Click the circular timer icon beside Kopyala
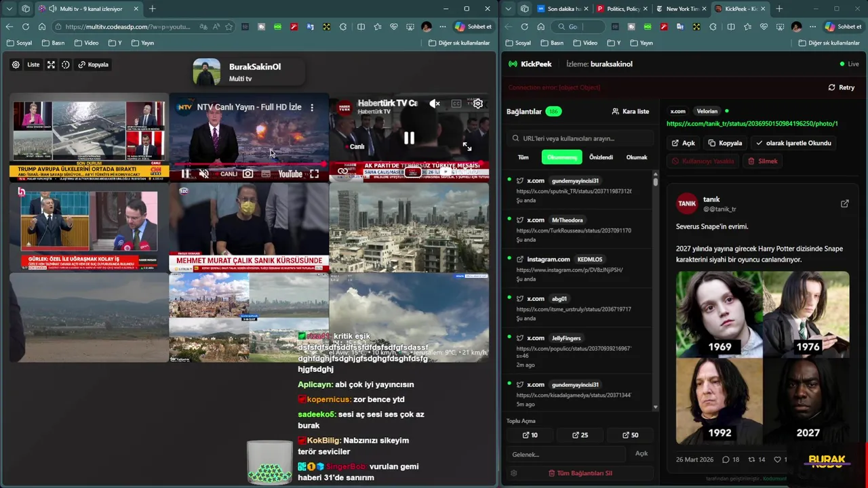 pos(66,64)
